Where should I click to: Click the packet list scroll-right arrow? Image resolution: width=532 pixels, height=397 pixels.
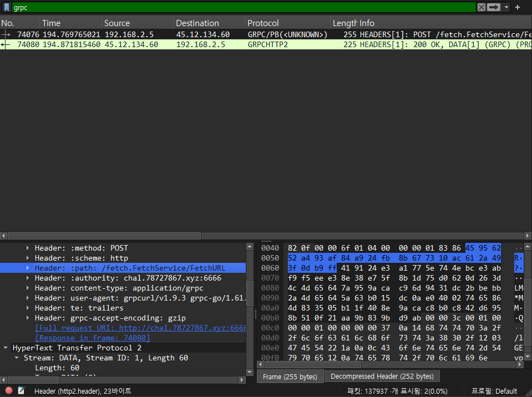[x=528, y=236]
